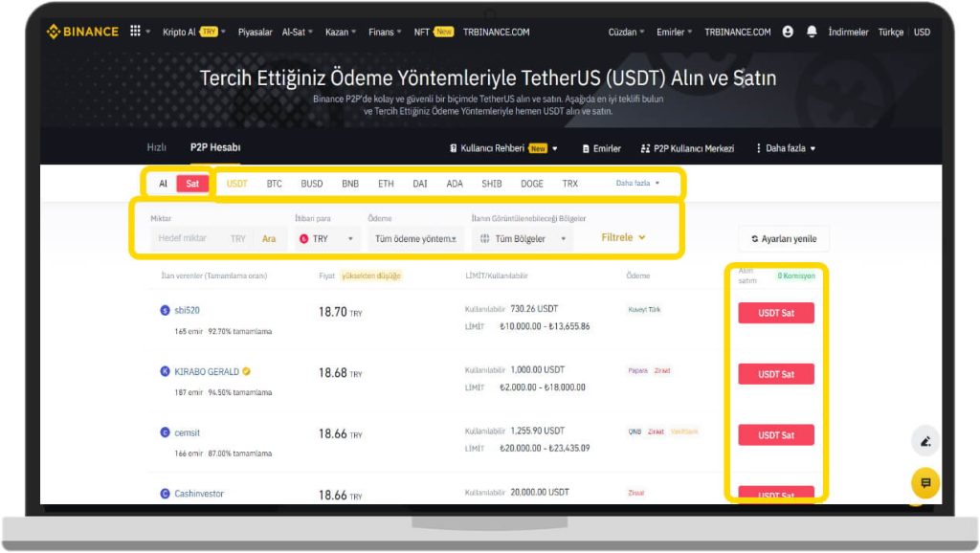The height and width of the screenshot is (553, 980).
Task: Click the sbi520 advertiser avatar
Action: [165, 311]
